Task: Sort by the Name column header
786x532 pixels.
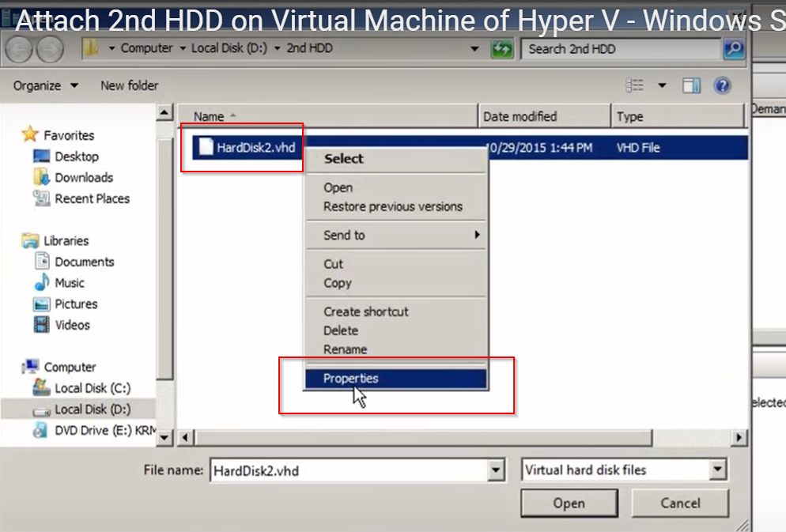Action: click(328, 116)
